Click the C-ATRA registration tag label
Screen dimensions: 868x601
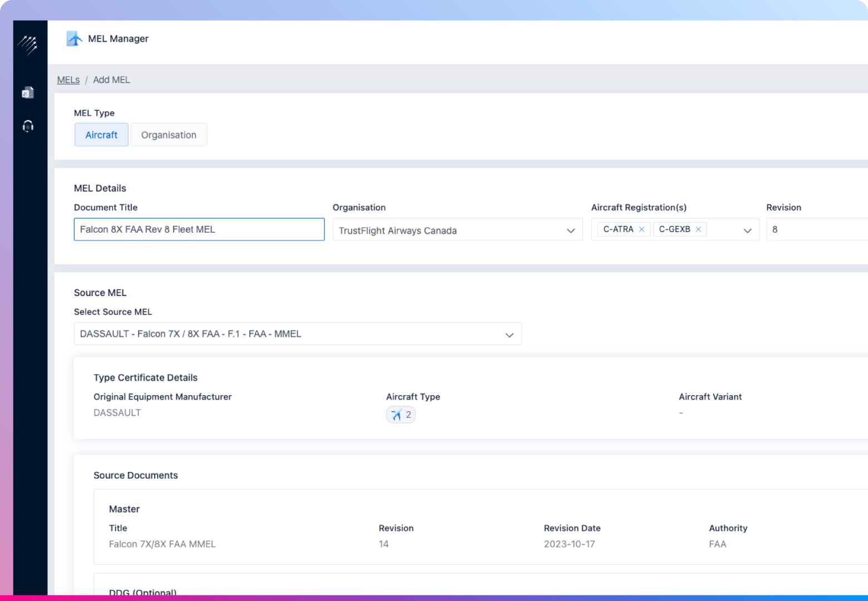pos(618,229)
